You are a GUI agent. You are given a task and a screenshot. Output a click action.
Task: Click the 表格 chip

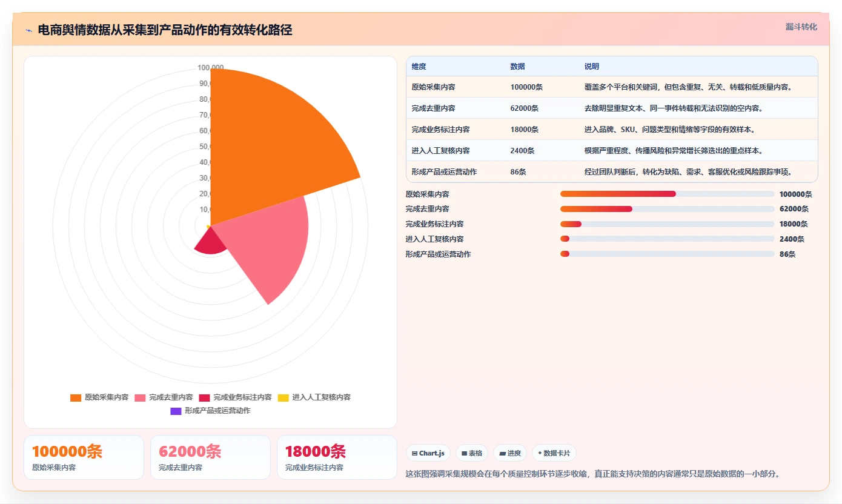(472, 453)
